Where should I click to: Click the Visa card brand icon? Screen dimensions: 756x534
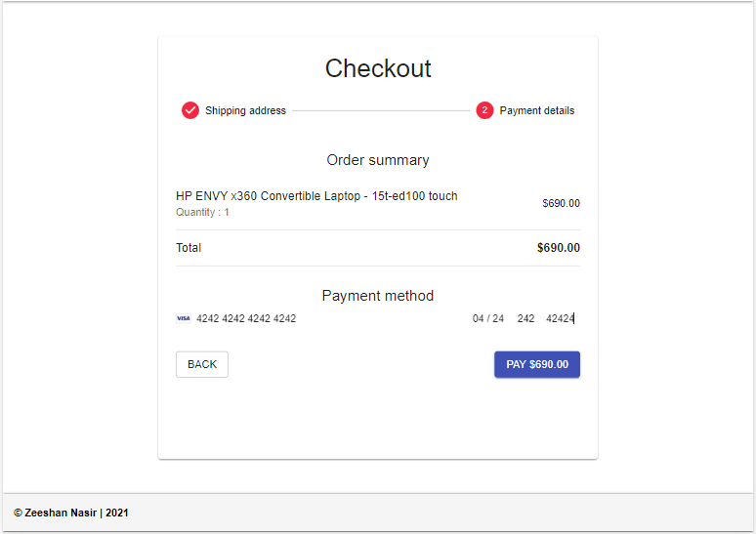click(183, 318)
